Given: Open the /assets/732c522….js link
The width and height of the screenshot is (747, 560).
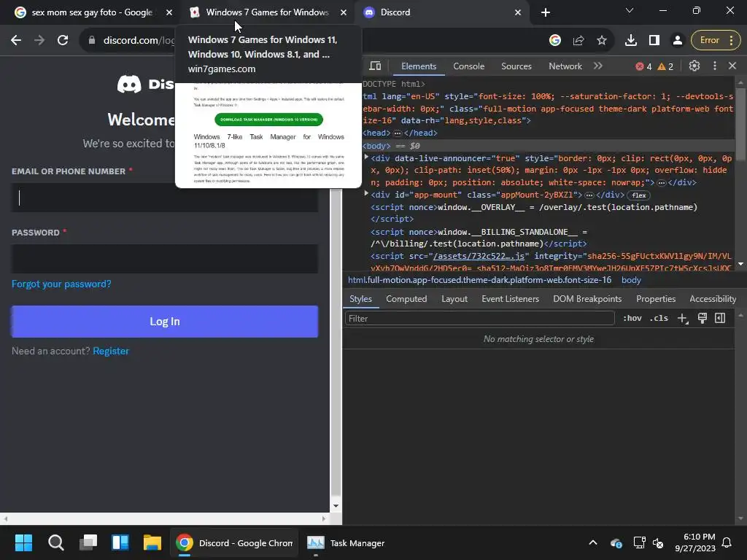Looking at the screenshot, I should point(479,256).
